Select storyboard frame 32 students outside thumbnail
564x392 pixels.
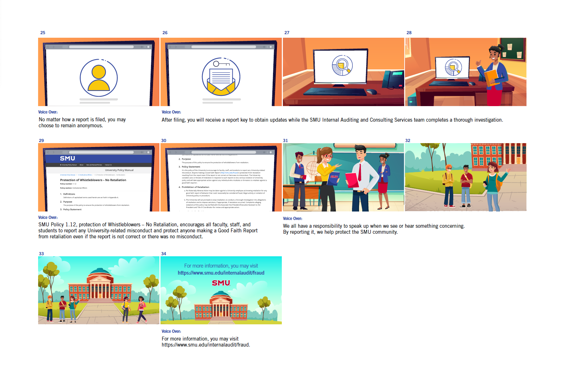click(x=466, y=177)
